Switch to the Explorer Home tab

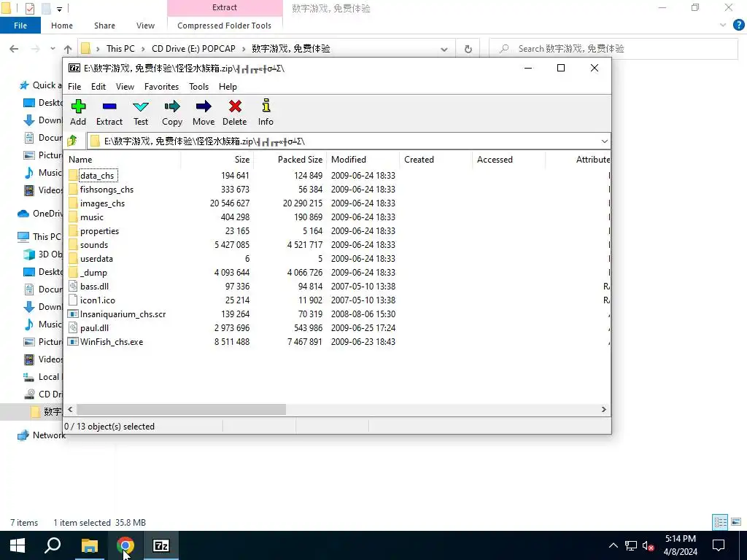(x=62, y=26)
